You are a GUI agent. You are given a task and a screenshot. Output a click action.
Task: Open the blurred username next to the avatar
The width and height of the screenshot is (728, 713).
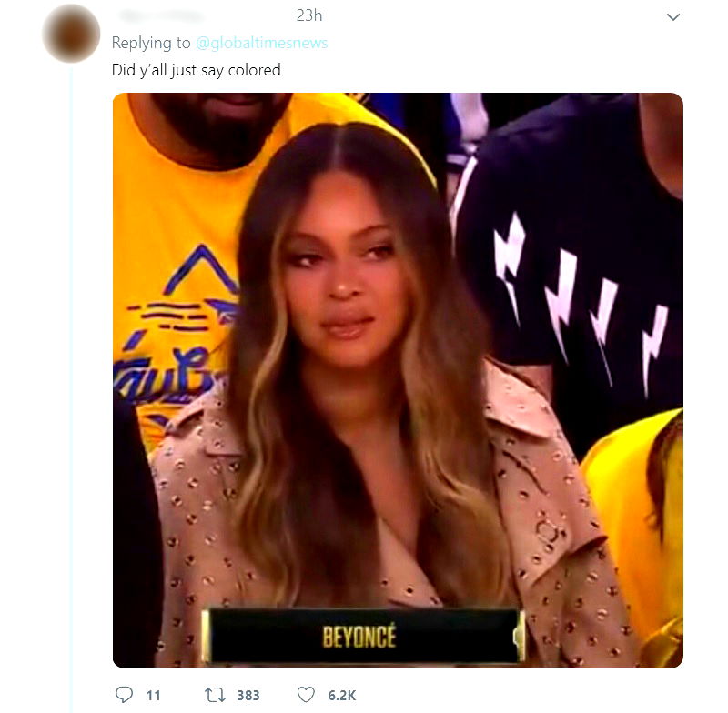tap(164, 16)
